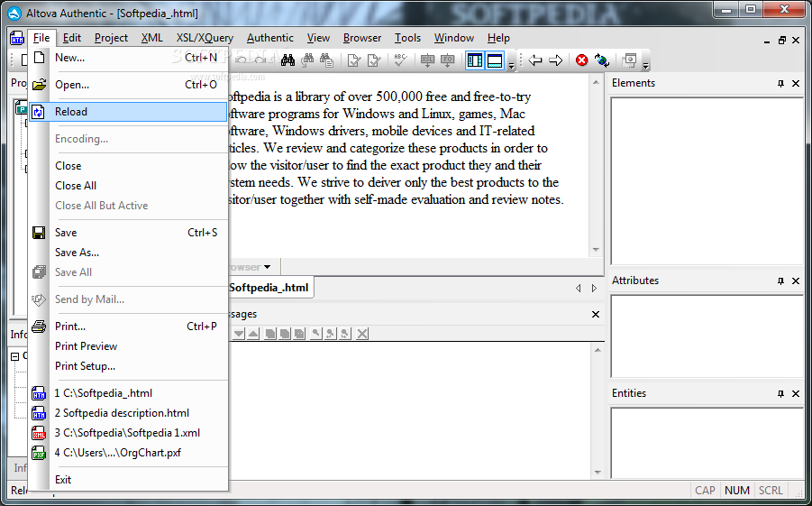The width and height of the screenshot is (812, 506).
Task: Click the Messages next (down arrow) icon
Action: (238, 334)
